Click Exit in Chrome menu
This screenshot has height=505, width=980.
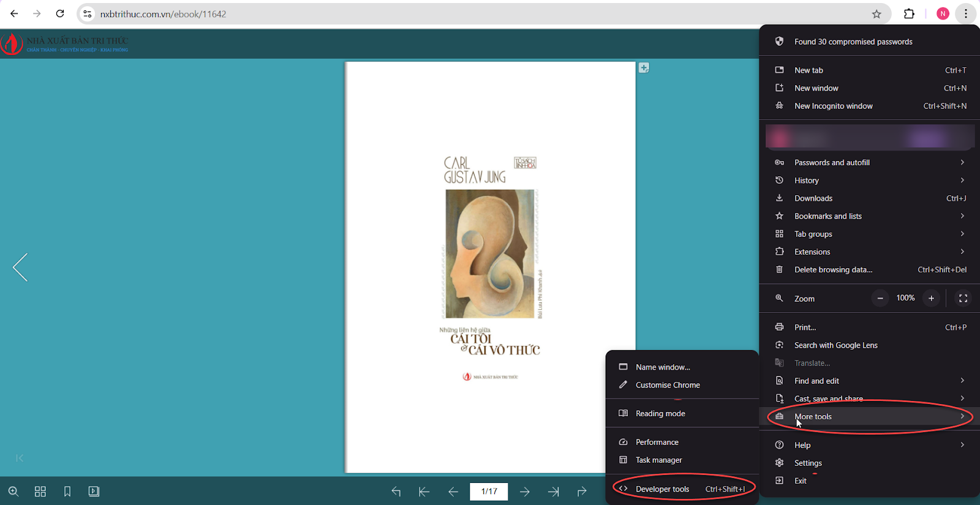click(869, 481)
